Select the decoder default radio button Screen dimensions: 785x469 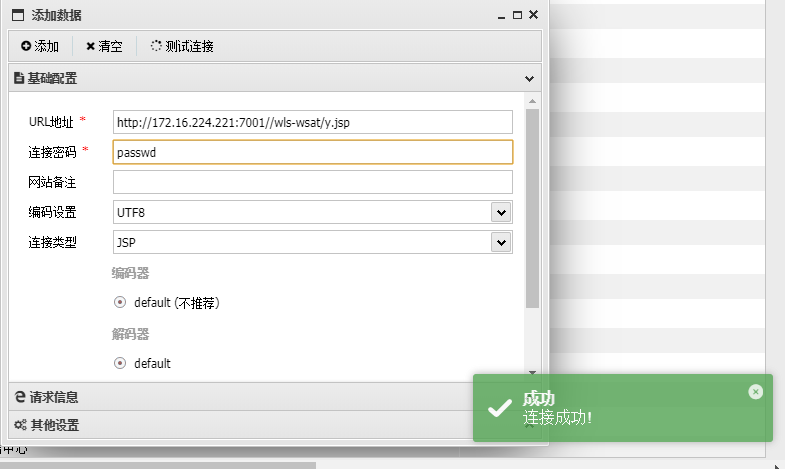click(x=120, y=363)
